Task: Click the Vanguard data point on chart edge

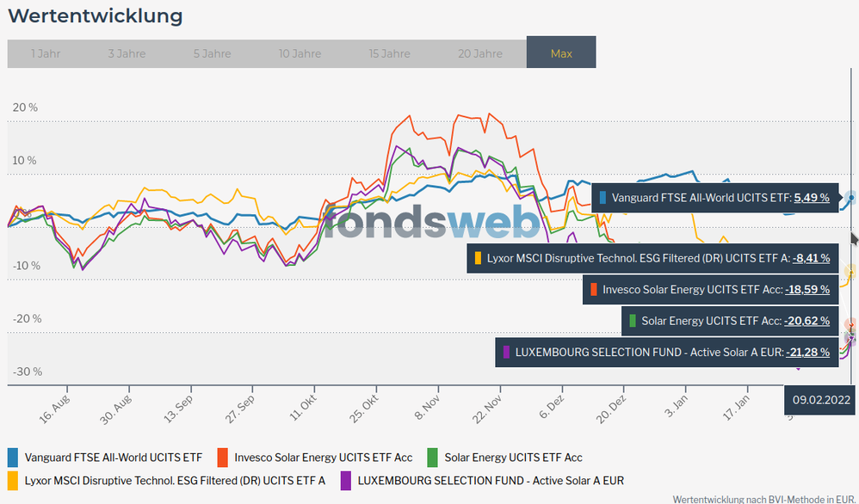Action: coord(851,197)
